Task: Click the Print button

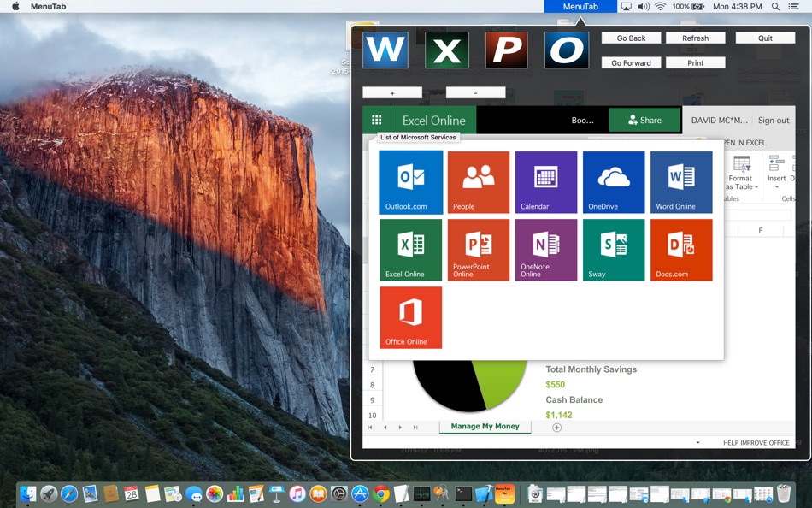Action: [695, 62]
